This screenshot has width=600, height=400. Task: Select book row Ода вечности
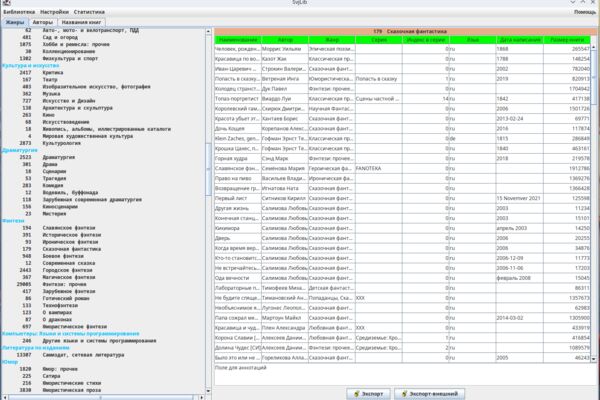click(402, 278)
